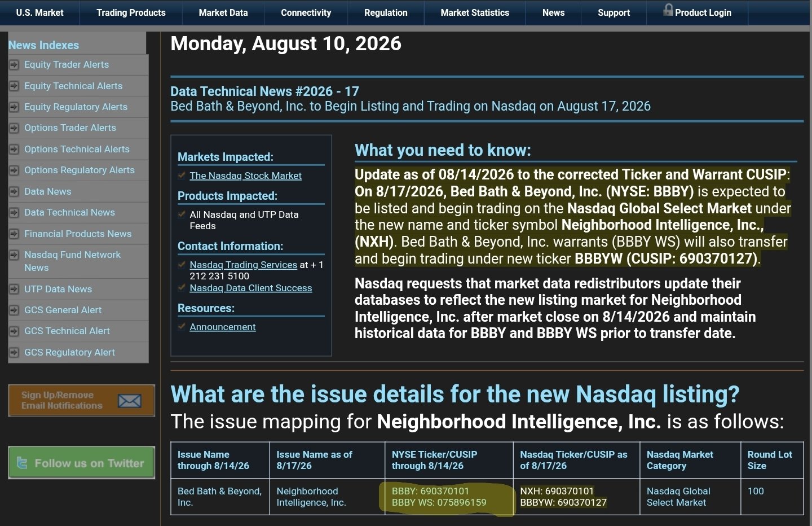Follow The Nasdaq Stock Market link

(x=245, y=176)
